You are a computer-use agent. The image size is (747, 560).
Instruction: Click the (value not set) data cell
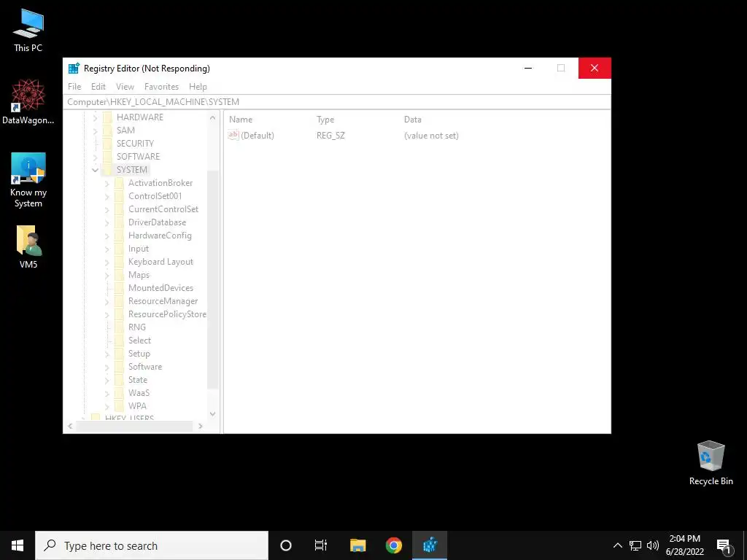(x=431, y=135)
